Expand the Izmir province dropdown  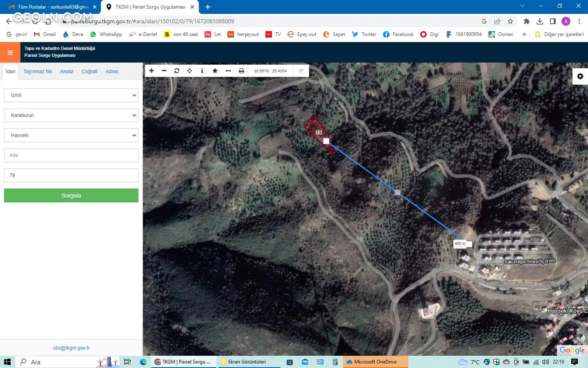(71, 95)
